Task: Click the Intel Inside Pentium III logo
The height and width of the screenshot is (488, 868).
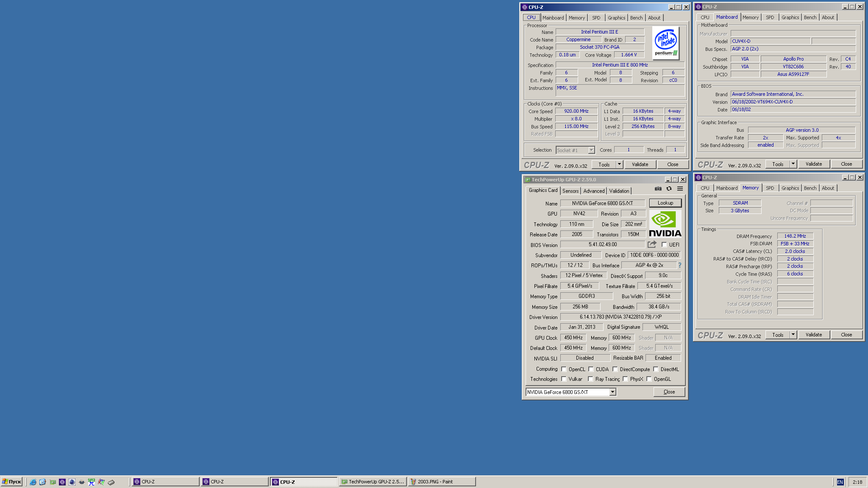Action: tap(666, 43)
